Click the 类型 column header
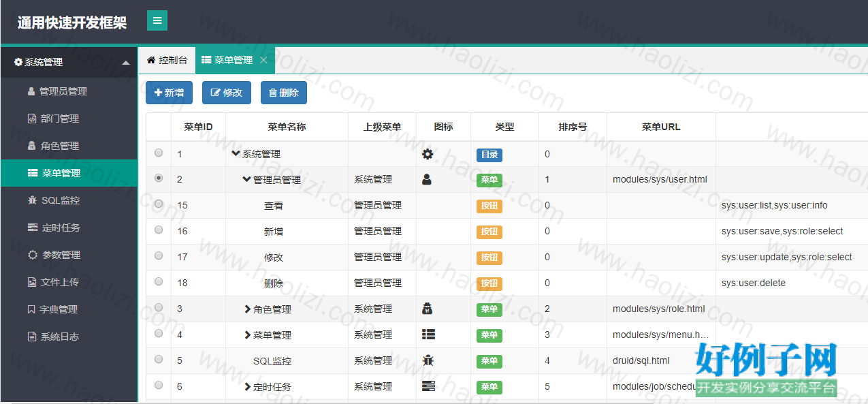Screen dimensions: 868x404 coord(504,127)
